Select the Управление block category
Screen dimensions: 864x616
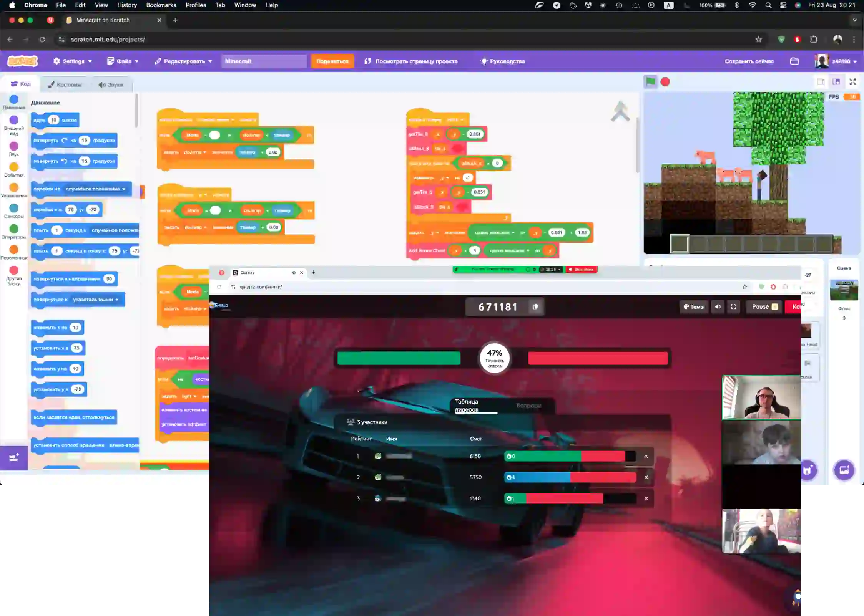pyautogui.click(x=14, y=190)
